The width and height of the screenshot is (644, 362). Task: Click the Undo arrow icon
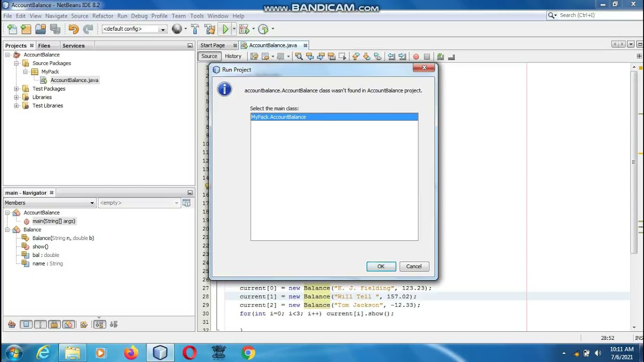point(73,29)
